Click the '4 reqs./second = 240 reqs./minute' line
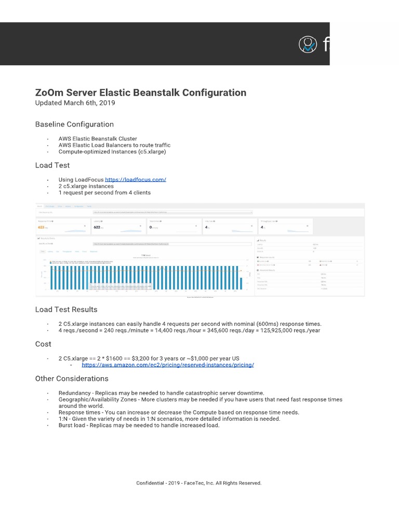This screenshot has width=399, height=532. click(x=189, y=330)
